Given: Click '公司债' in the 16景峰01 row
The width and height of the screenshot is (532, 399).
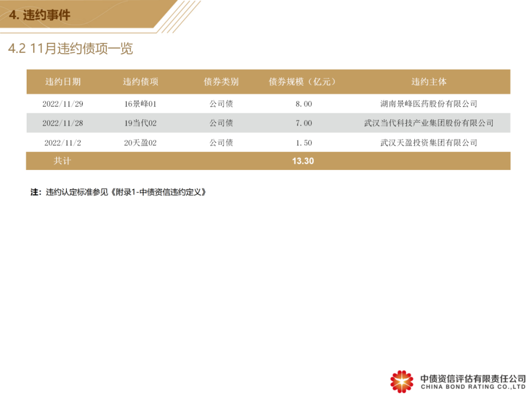Looking at the screenshot, I should pos(221,104).
